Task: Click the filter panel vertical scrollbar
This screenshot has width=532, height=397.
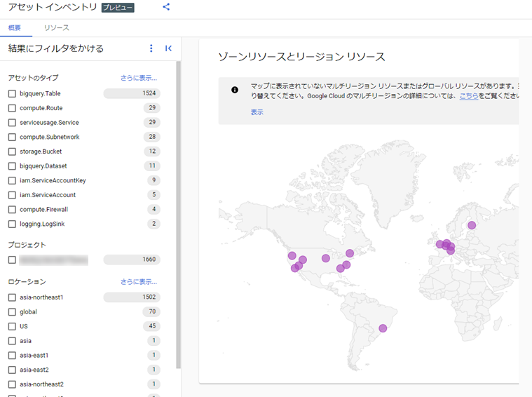Action: coord(179,215)
